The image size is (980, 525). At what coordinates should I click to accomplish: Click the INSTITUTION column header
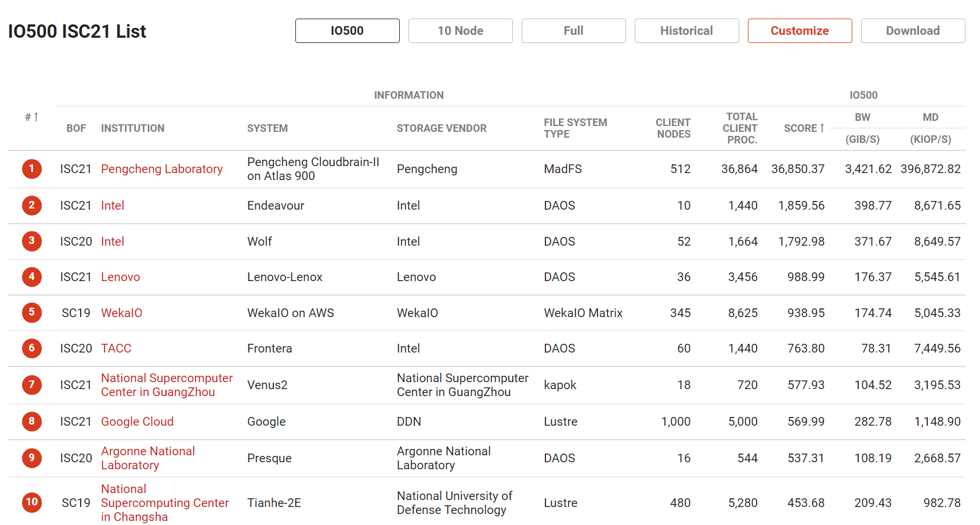(x=133, y=128)
